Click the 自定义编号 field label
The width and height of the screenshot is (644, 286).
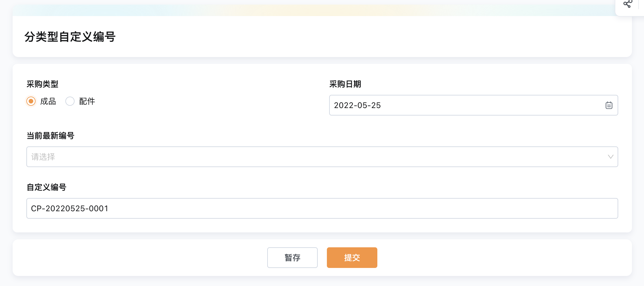point(46,187)
